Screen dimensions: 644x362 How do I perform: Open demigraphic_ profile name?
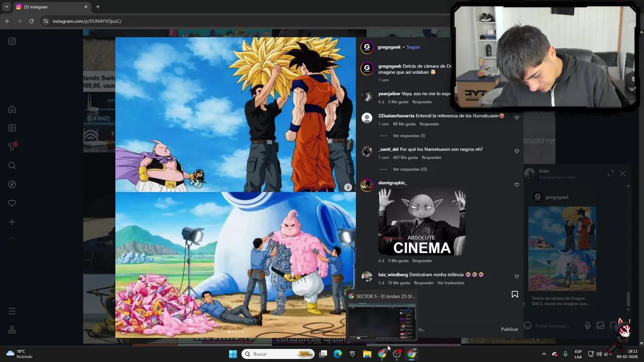tap(392, 183)
